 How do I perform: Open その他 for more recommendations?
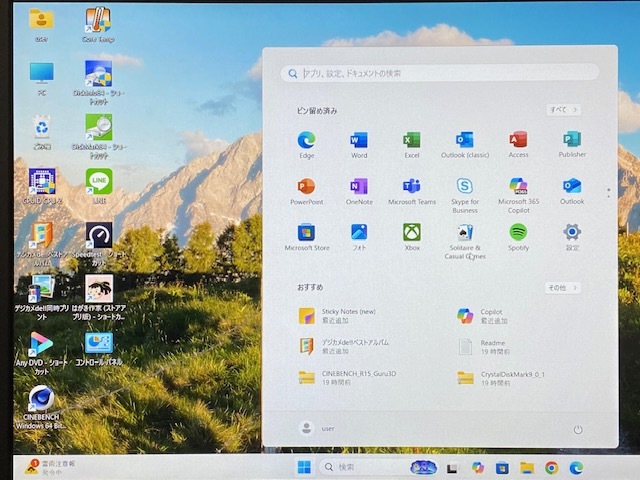tap(563, 288)
